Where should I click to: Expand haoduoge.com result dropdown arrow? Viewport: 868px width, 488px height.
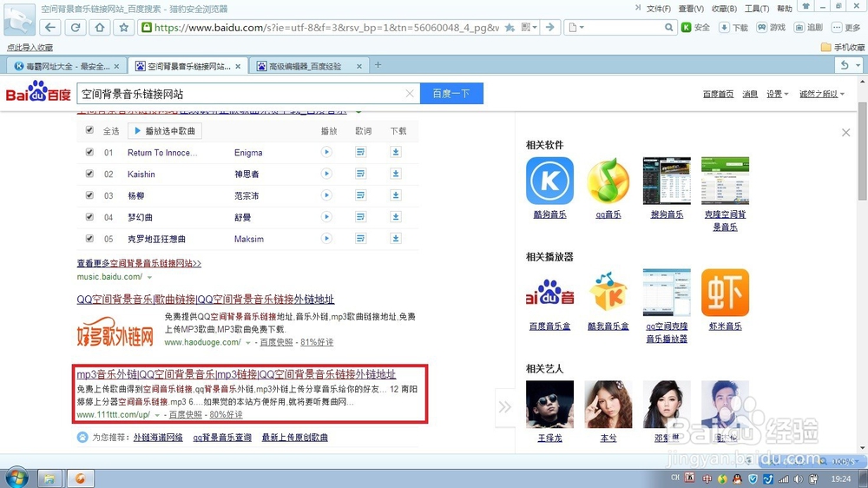[x=248, y=343]
